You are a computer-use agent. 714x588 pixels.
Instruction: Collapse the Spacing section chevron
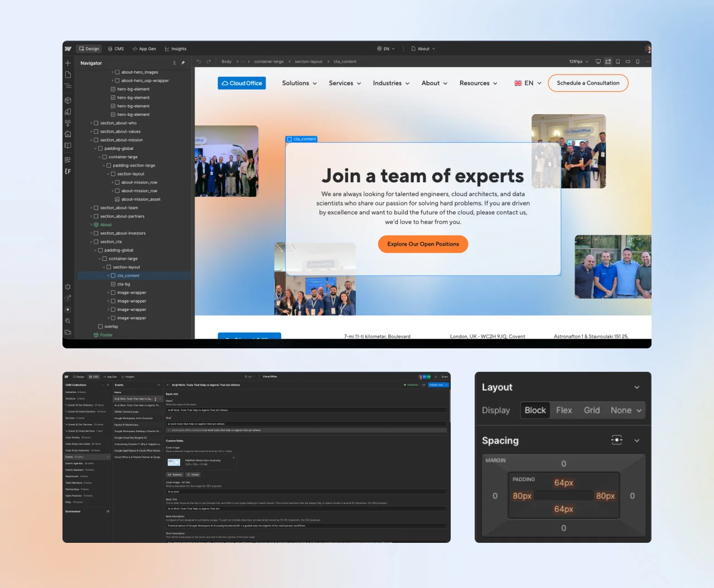point(637,440)
